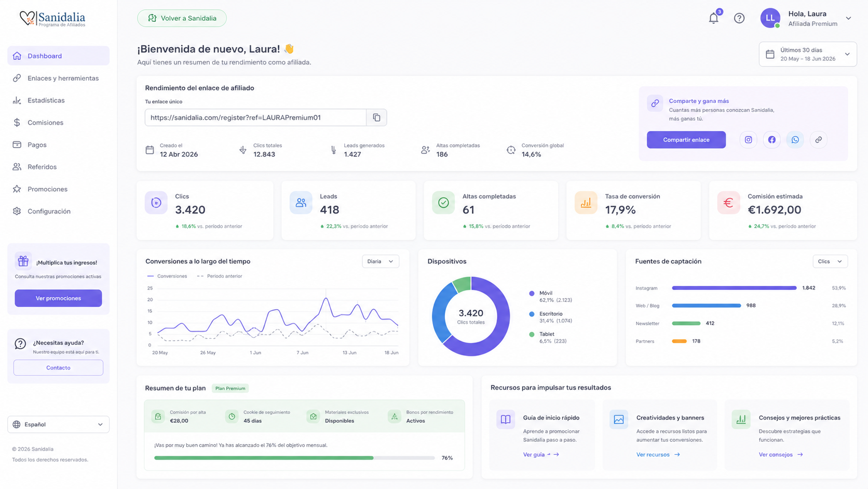Open Pagos in sidebar

coord(58,144)
